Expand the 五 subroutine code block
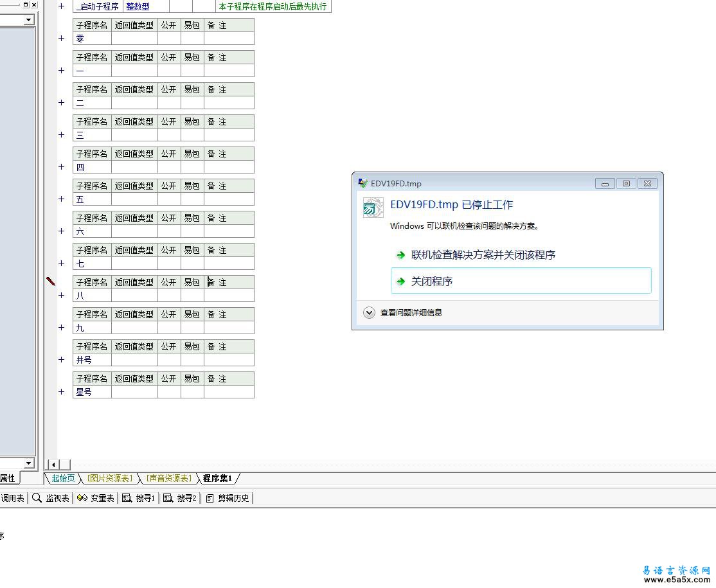716x588 pixels. (62, 199)
